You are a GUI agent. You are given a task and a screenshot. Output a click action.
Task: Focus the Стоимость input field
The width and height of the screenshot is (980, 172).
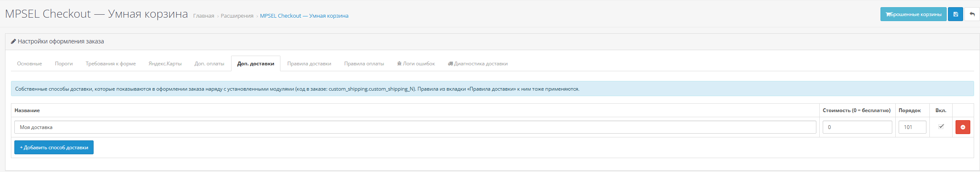[857, 127]
